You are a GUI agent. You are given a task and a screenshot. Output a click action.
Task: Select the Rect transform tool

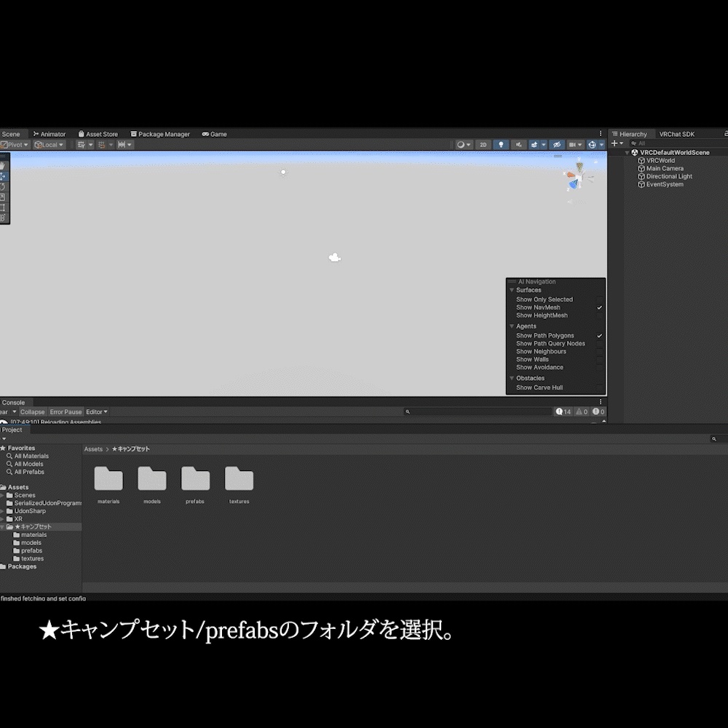tap(3, 206)
